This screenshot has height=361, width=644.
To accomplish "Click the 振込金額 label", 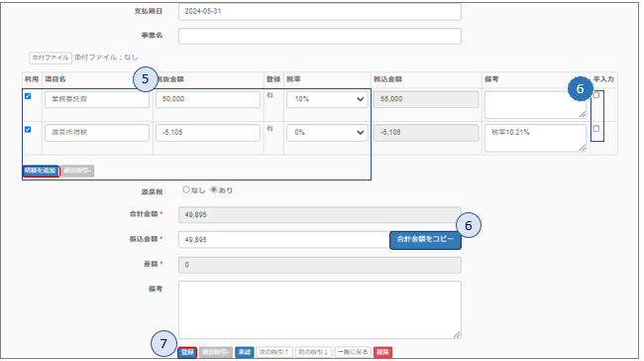I will coord(144,239).
